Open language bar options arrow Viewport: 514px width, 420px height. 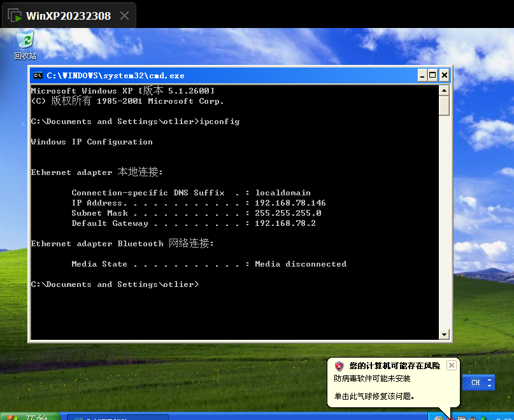click(x=489, y=386)
